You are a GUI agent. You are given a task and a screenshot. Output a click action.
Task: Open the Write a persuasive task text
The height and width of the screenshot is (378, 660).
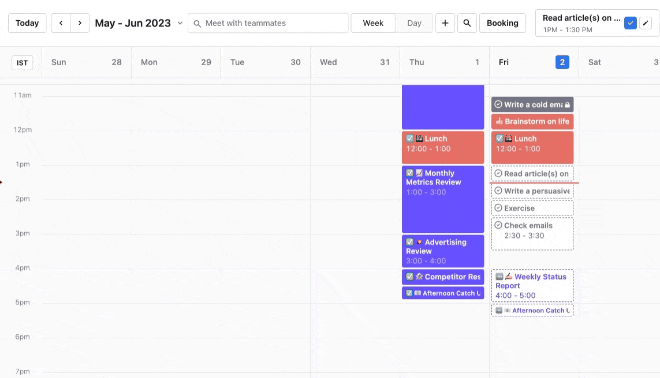(537, 191)
